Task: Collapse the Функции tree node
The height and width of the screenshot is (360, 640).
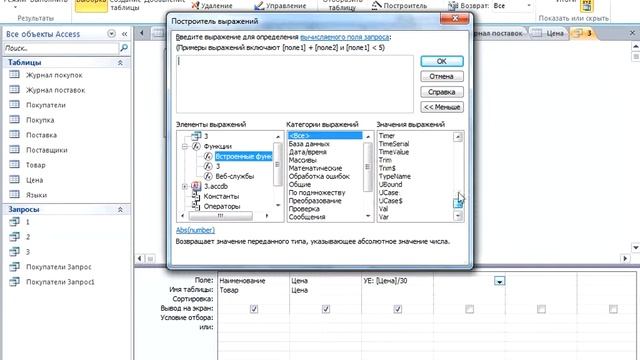Action: coord(185,146)
